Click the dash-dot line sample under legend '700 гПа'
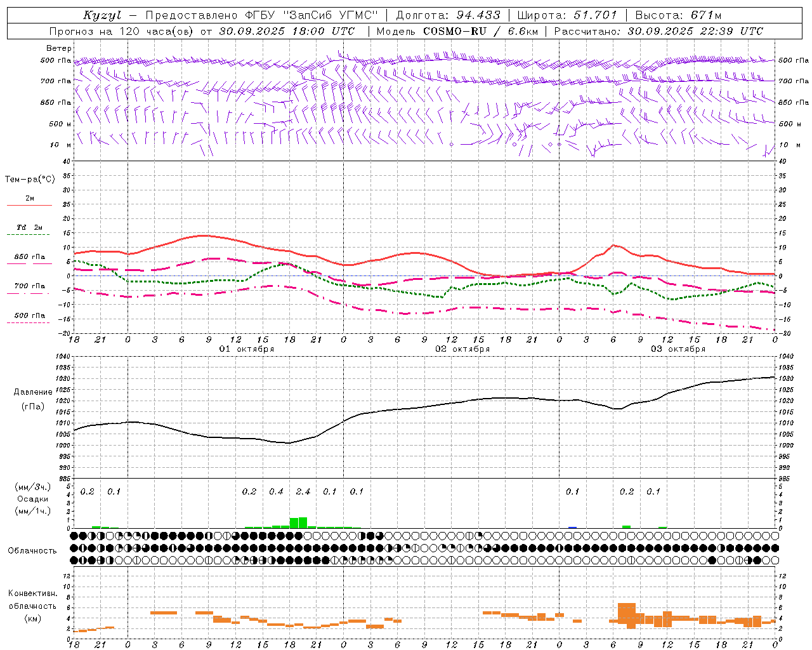The width and height of the screenshot is (812, 650). [x=28, y=293]
